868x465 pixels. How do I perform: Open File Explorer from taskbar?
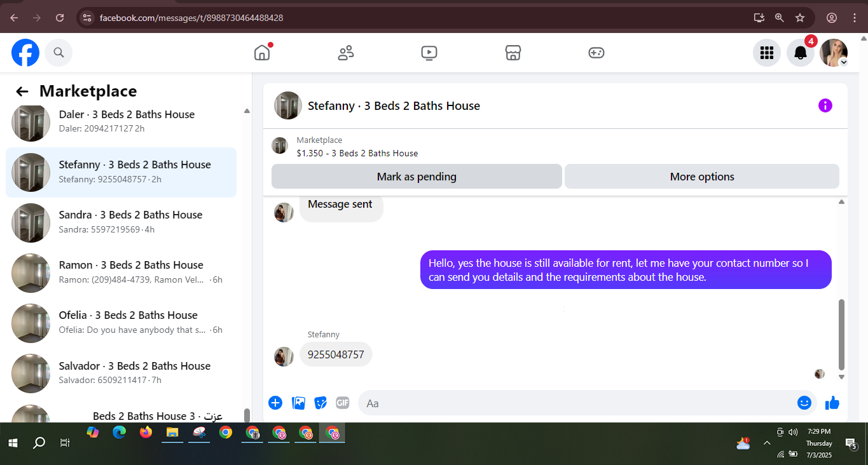(x=172, y=433)
